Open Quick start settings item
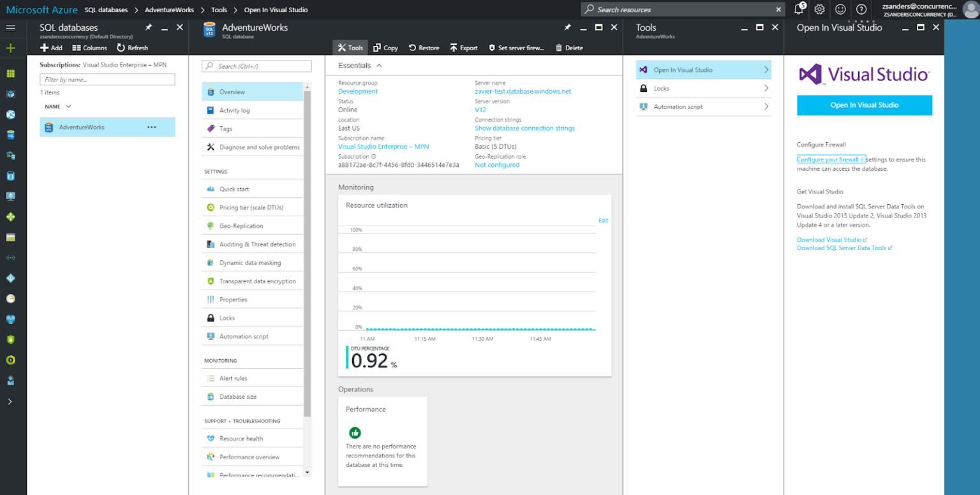This screenshot has width=980, height=495. [253, 189]
